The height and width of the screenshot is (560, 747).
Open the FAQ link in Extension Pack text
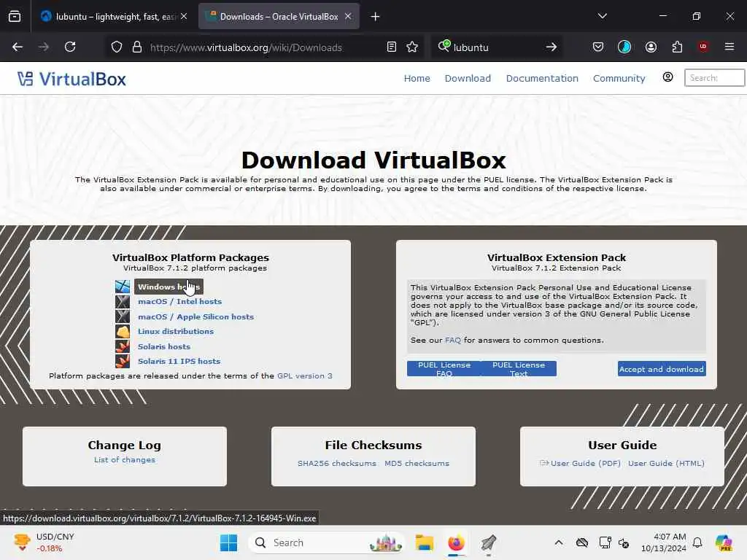452,341
